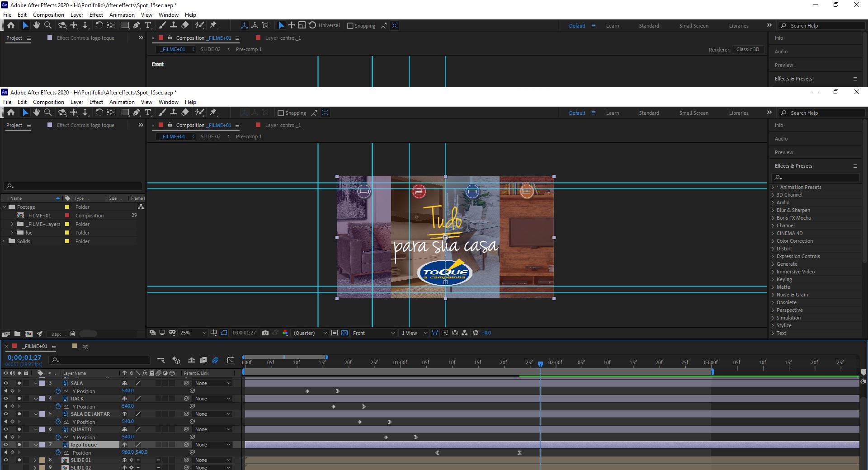Open Layer menu in front window
The height and width of the screenshot is (470, 868).
[76, 102]
